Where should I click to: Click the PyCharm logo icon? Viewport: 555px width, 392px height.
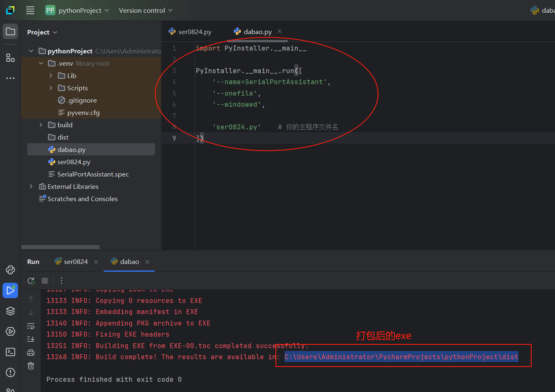coord(10,10)
